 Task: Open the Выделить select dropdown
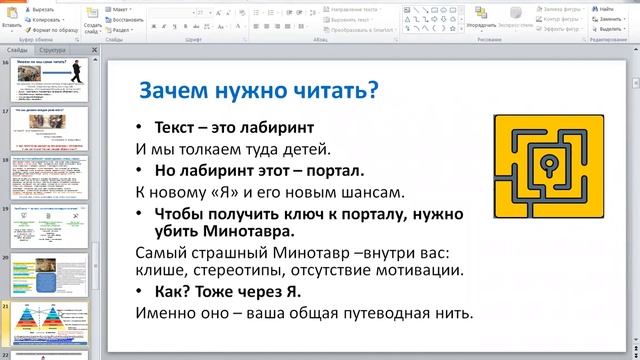pos(609,29)
